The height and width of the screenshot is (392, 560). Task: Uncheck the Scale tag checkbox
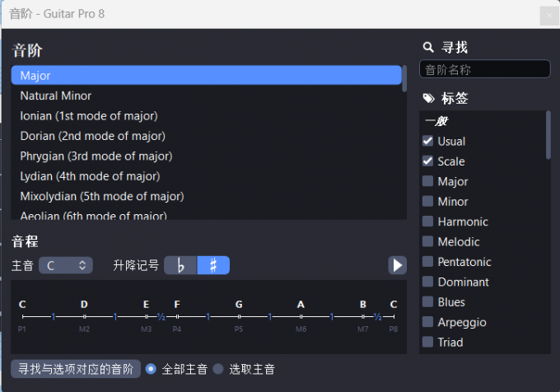pos(427,161)
